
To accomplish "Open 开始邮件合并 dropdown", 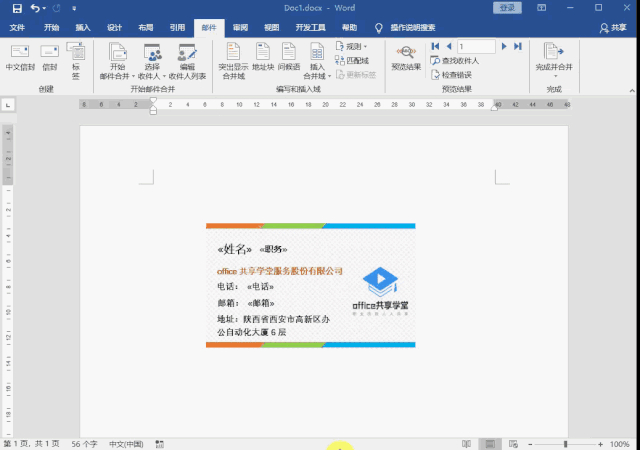I will point(117,61).
